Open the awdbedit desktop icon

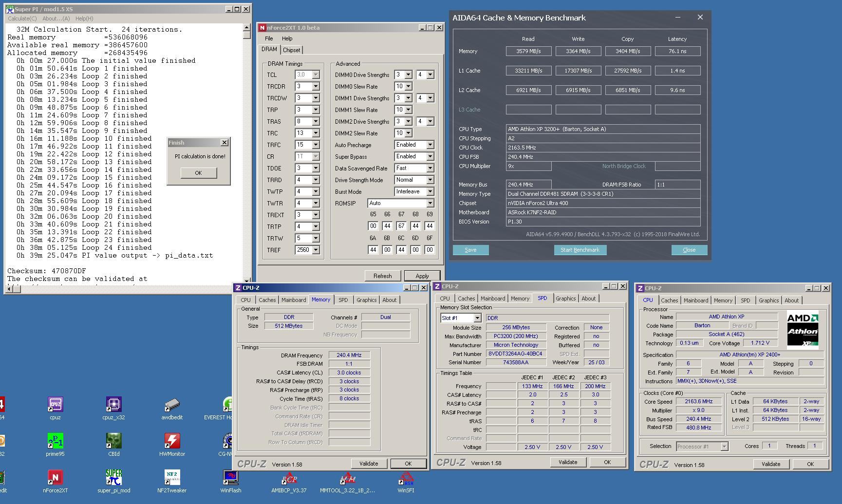coord(172,405)
